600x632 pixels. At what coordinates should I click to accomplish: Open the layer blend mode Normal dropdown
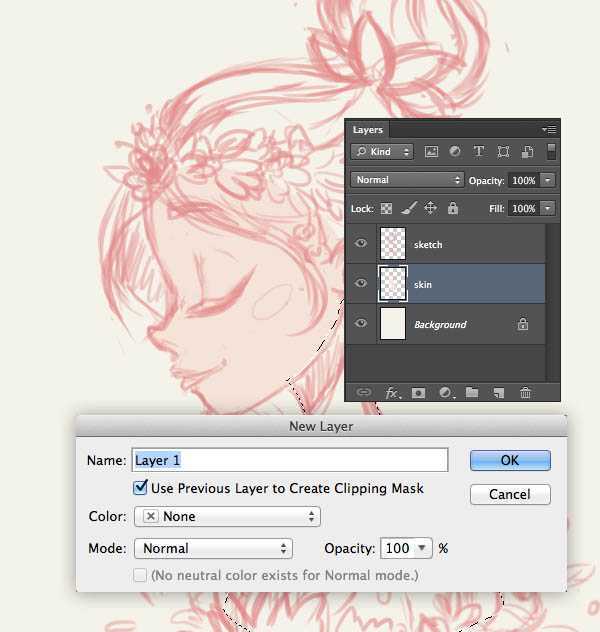point(407,180)
